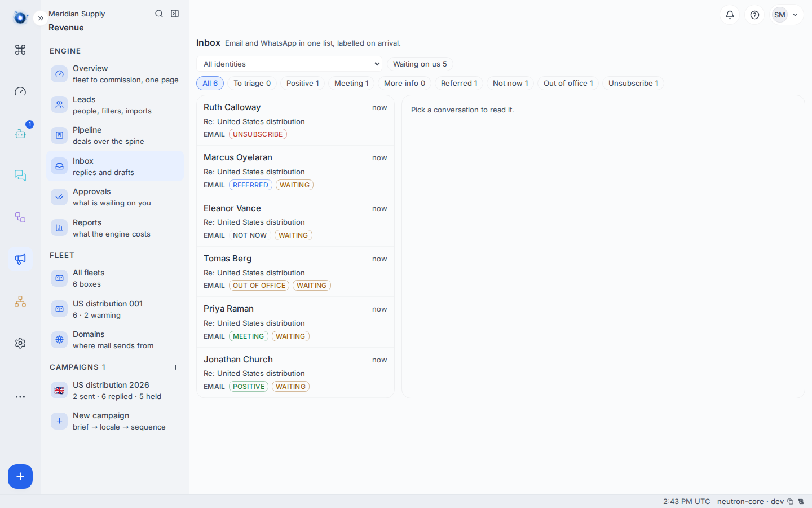Click the Domains globe icon
Viewport: 812px width, 508px height.
point(59,340)
